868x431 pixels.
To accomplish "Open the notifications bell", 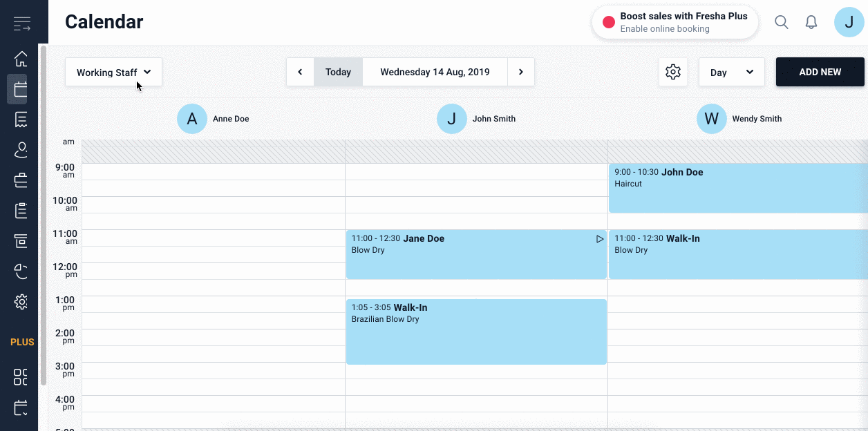I will click(x=812, y=22).
